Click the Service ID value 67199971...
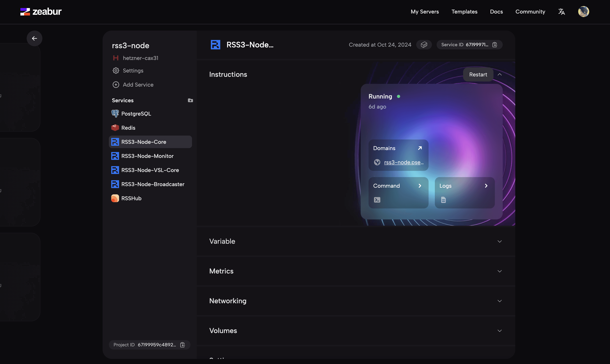 tap(477, 45)
